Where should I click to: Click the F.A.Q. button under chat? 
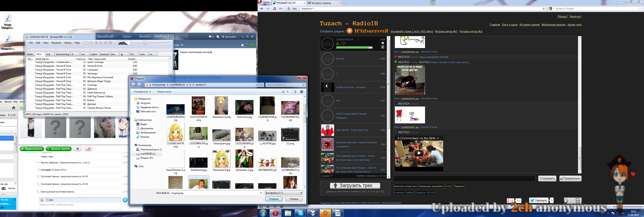(x=449, y=186)
